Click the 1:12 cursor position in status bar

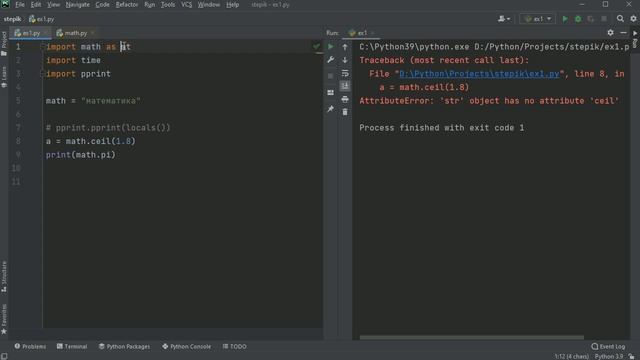point(571,356)
